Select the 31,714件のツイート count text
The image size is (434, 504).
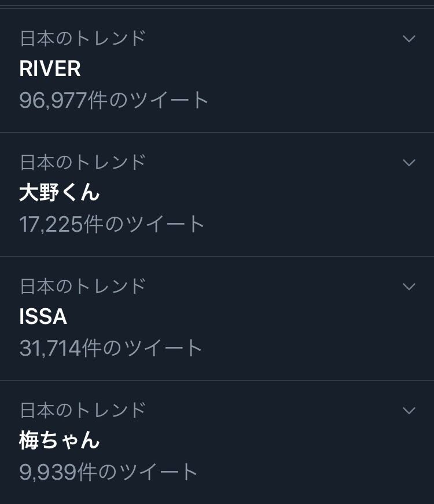(x=111, y=348)
